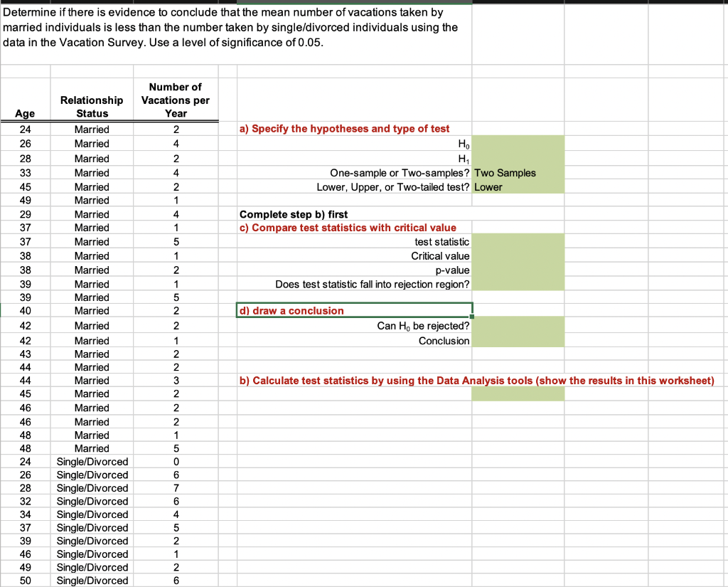728x587 pixels.
Task: Select the "Can H₀ be rejected?" answer cell
Action: [518, 326]
